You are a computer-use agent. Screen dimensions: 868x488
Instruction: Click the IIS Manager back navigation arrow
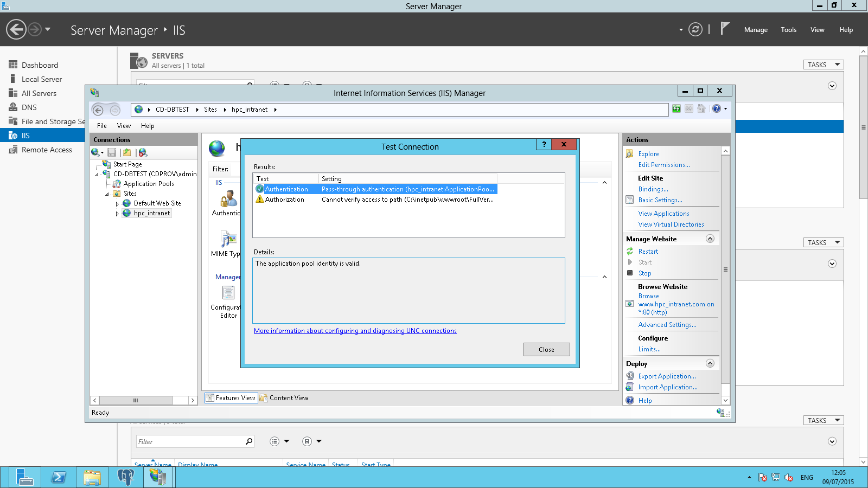pos(98,110)
